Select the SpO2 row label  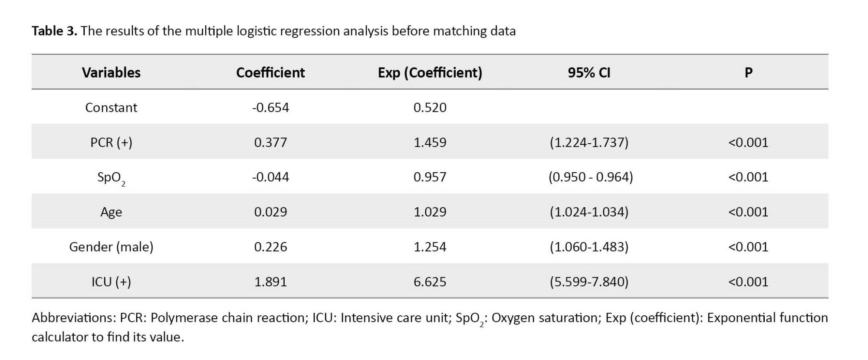click(x=111, y=177)
